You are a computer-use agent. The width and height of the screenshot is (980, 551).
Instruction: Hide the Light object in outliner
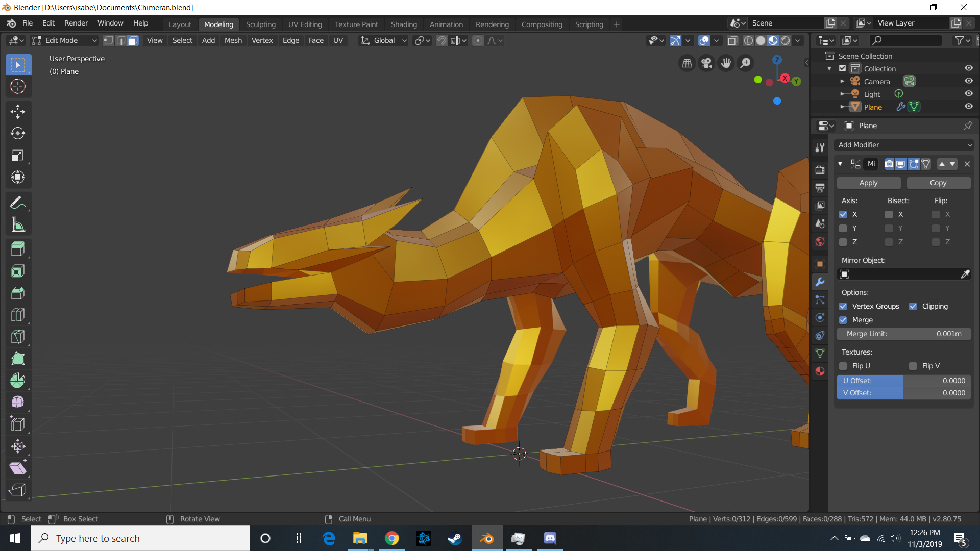point(968,94)
